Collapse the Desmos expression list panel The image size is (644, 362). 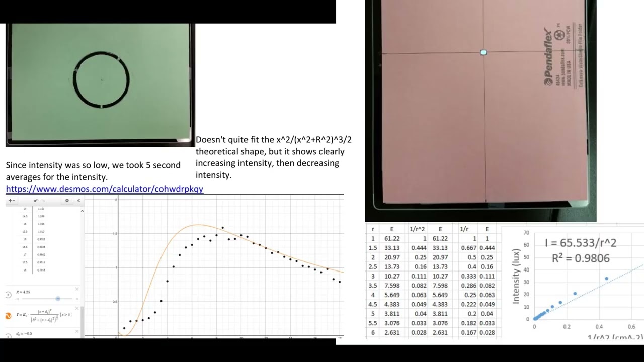coord(78,201)
